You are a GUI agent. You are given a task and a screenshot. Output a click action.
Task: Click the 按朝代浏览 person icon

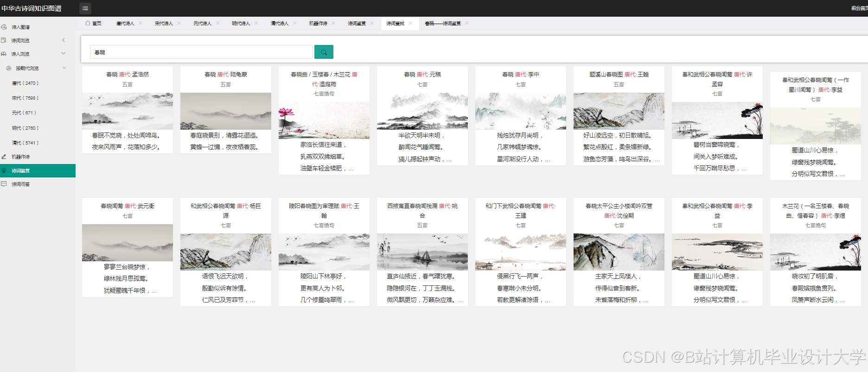(x=9, y=68)
